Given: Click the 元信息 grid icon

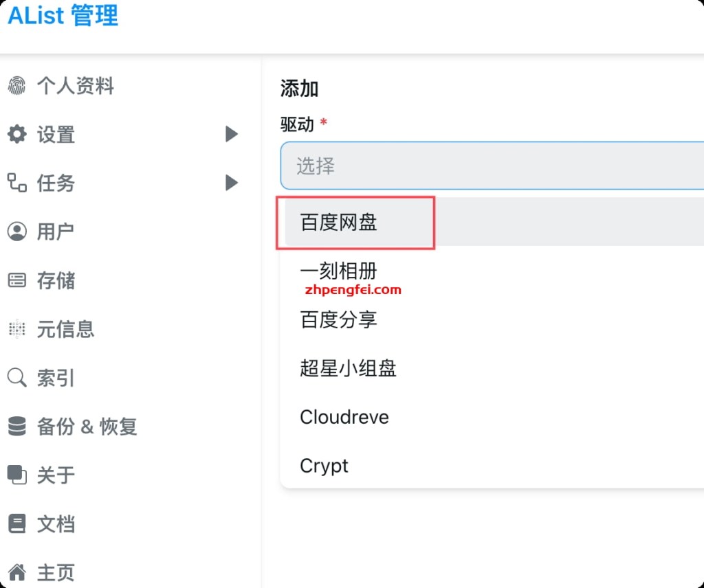Looking at the screenshot, I should click(x=16, y=329).
